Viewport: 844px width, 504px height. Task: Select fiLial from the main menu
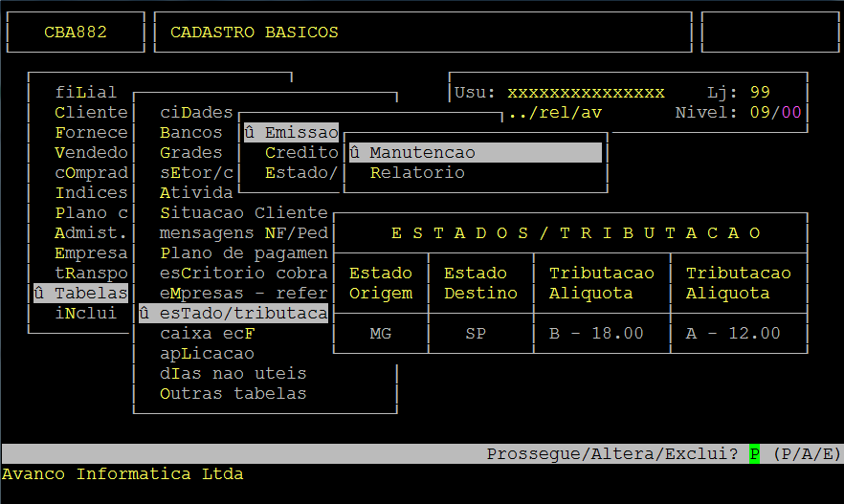pos(86,93)
